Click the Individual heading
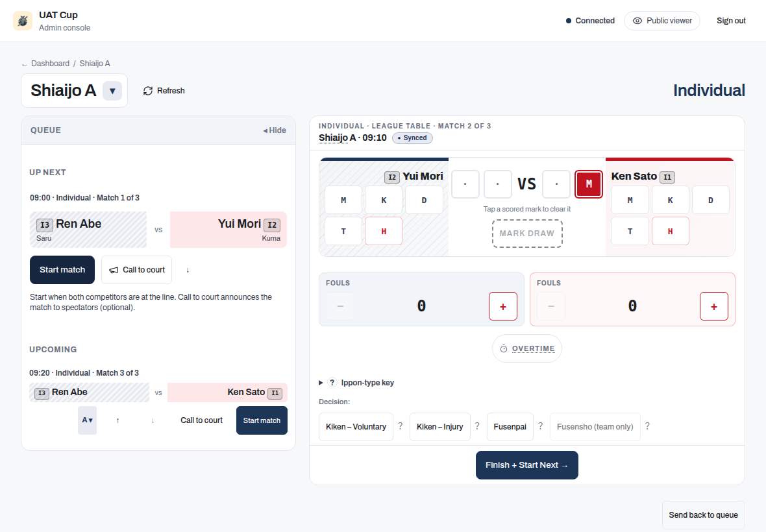The image size is (766, 532). (709, 90)
